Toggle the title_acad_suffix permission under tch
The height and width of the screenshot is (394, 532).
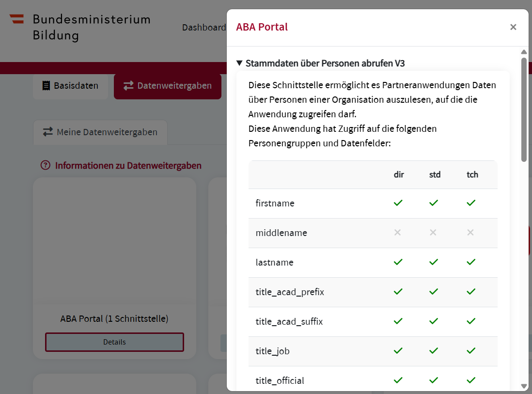tap(470, 321)
